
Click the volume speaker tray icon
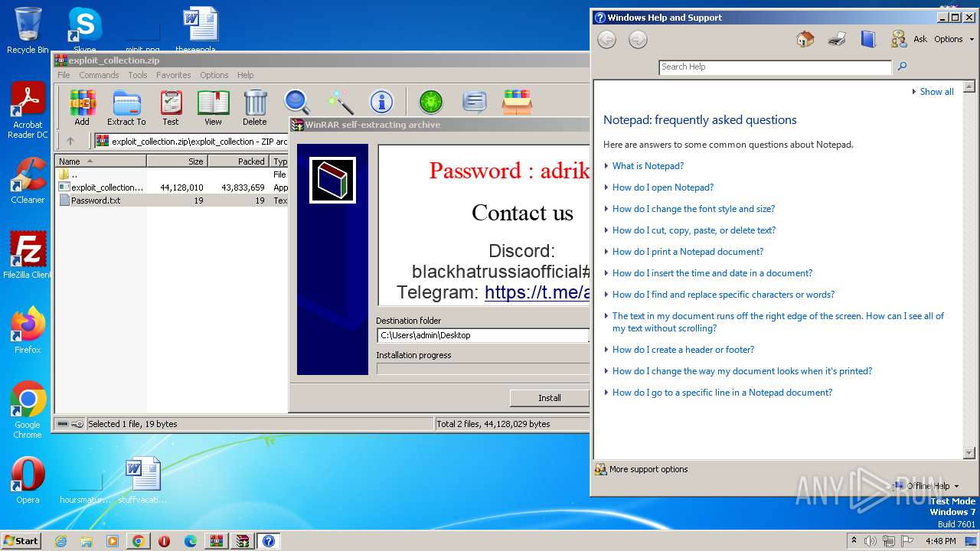click(x=871, y=541)
